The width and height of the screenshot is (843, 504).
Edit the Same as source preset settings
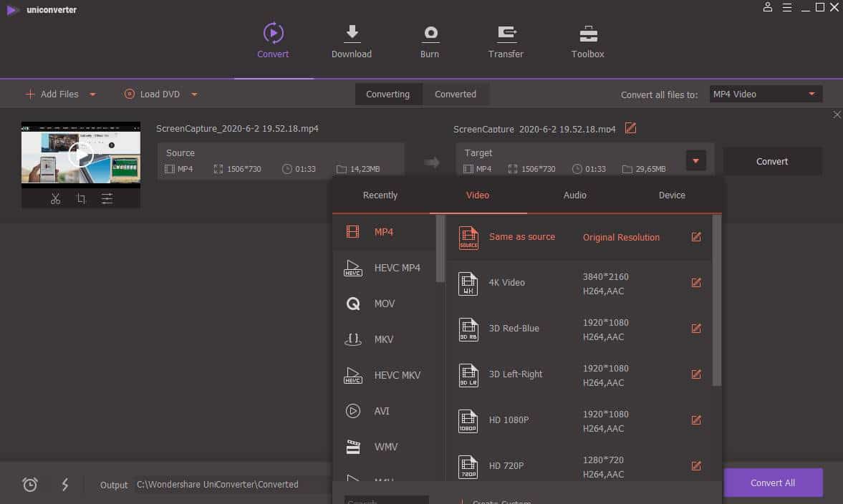pos(695,237)
